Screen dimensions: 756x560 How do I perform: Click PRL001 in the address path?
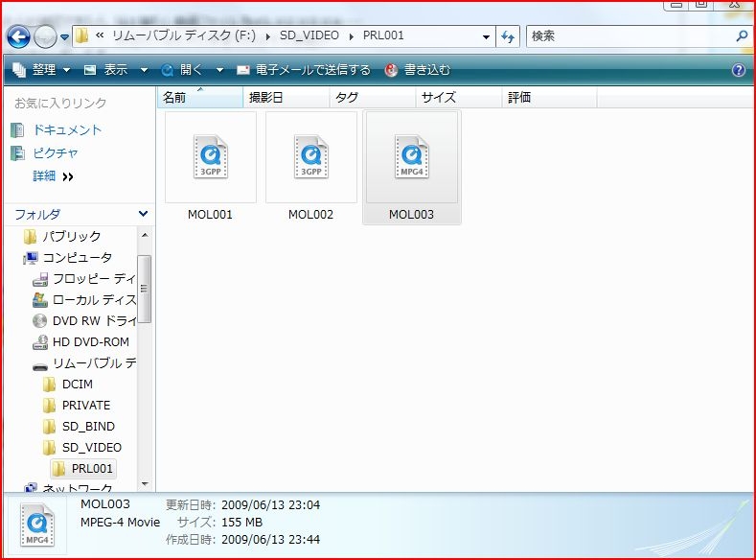pos(383,35)
